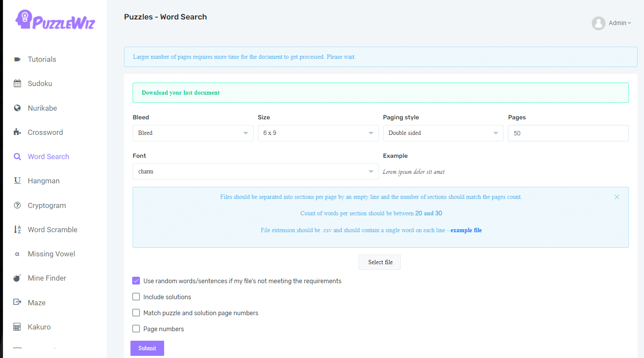Image resolution: width=644 pixels, height=358 pixels.
Task: Click the Nurikabe globe icon
Action: (17, 108)
